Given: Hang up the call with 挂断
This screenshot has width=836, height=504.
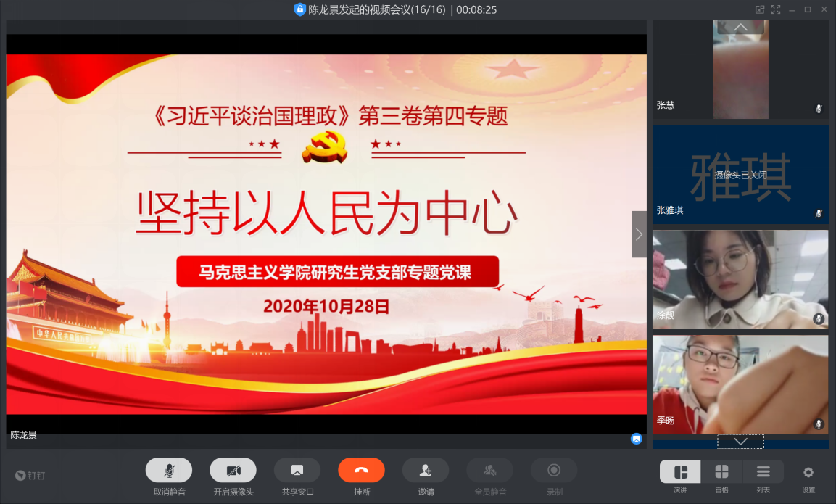Looking at the screenshot, I should pyautogui.click(x=361, y=471).
